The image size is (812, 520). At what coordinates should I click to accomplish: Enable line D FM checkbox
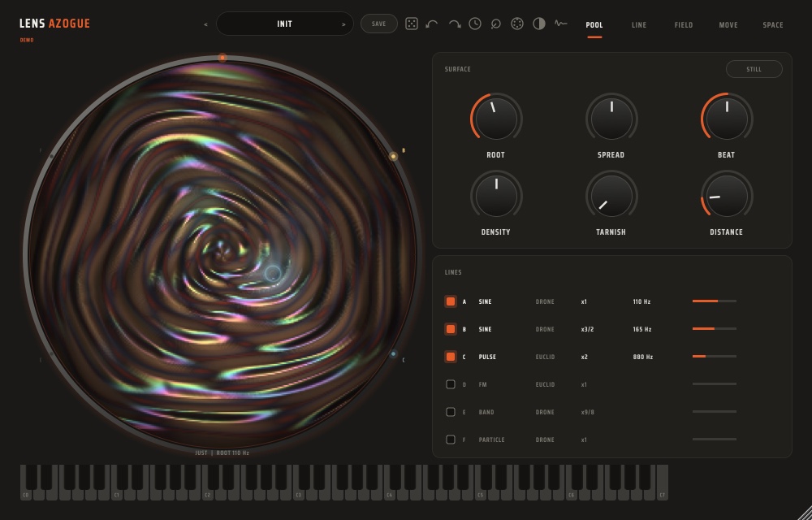click(451, 384)
